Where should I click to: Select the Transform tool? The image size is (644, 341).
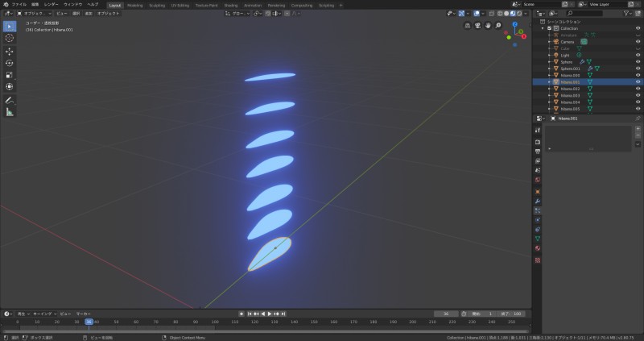[x=10, y=87]
